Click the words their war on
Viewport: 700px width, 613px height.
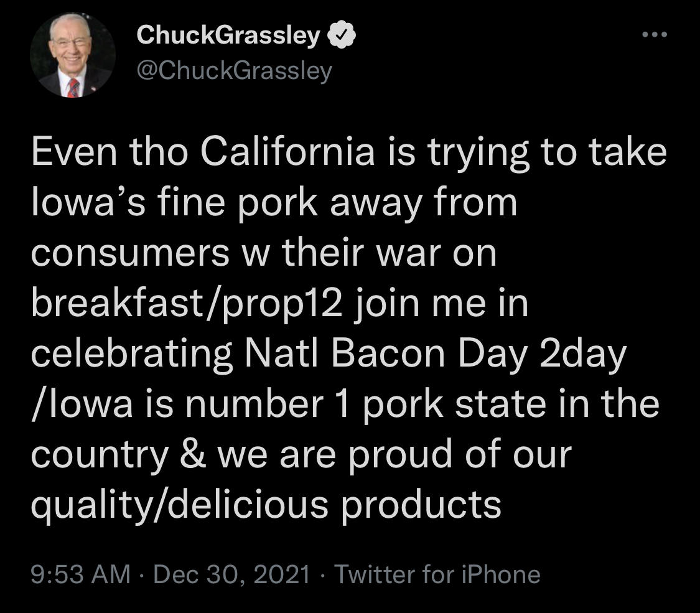tap(390, 254)
